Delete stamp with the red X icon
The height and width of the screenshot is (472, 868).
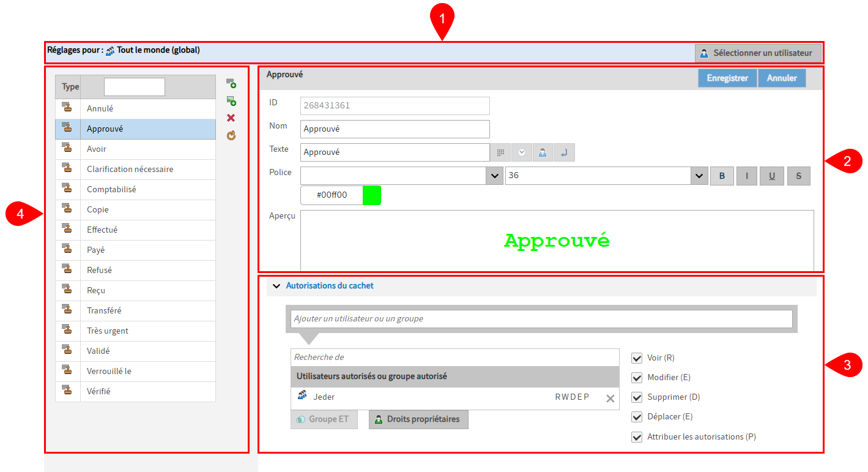tap(231, 118)
